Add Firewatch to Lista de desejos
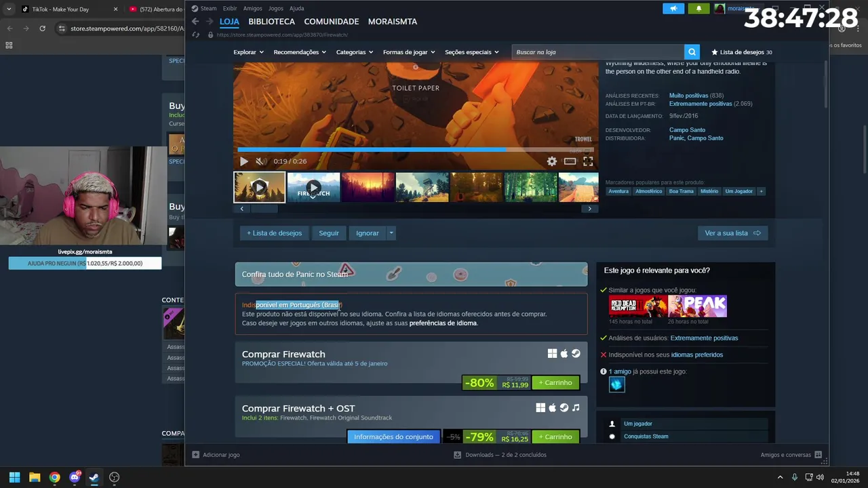868x488 pixels. coord(275,233)
